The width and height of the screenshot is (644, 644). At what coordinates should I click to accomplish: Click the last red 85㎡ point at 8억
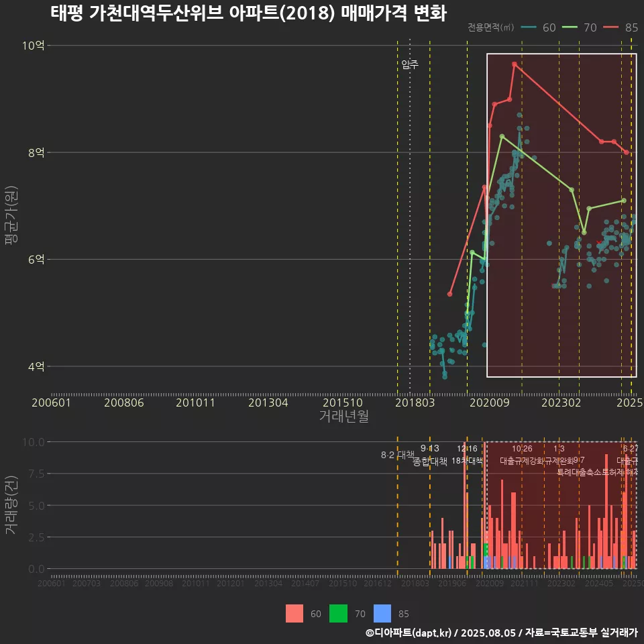[627, 152]
